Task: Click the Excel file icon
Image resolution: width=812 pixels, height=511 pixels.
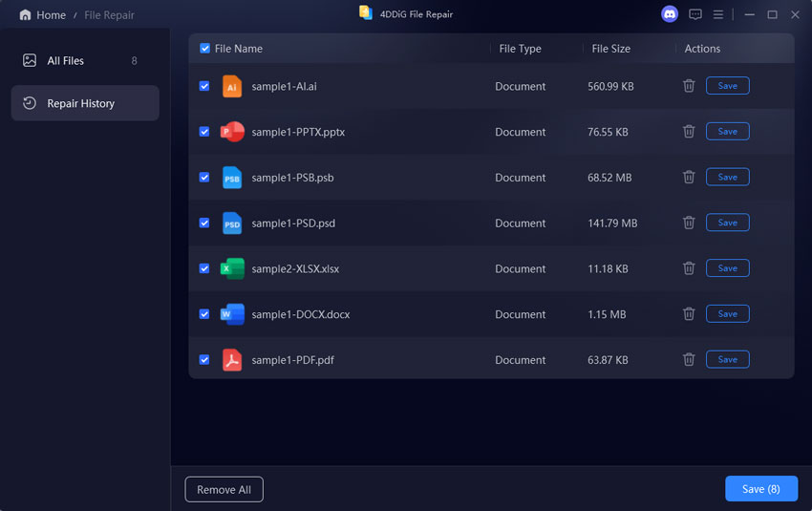Action: pyautogui.click(x=232, y=268)
